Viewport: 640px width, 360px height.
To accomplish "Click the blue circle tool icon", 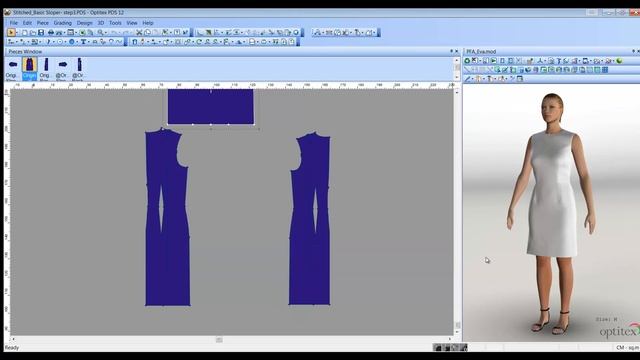I will click(72, 42).
